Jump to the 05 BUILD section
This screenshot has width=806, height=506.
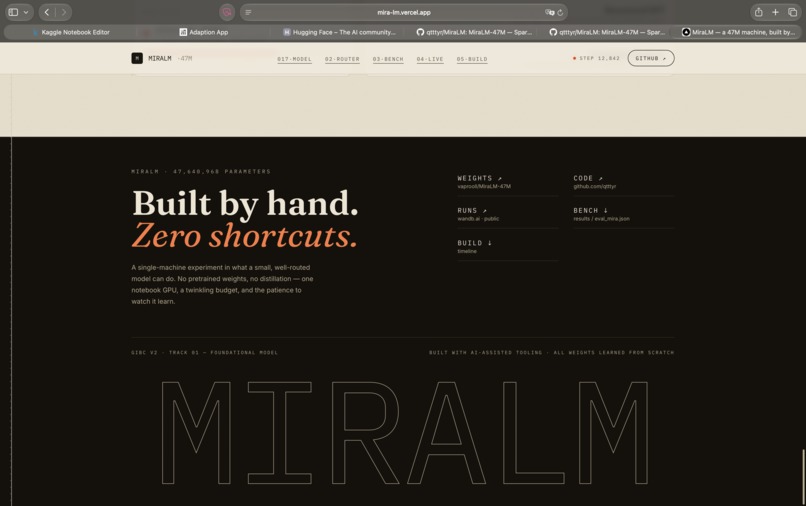pyautogui.click(x=472, y=59)
